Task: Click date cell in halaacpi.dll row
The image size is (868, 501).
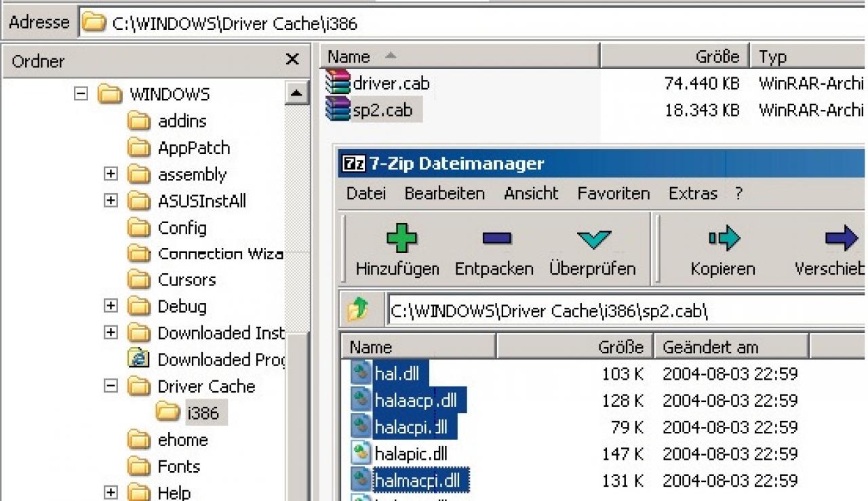Action: (x=730, y=401)
